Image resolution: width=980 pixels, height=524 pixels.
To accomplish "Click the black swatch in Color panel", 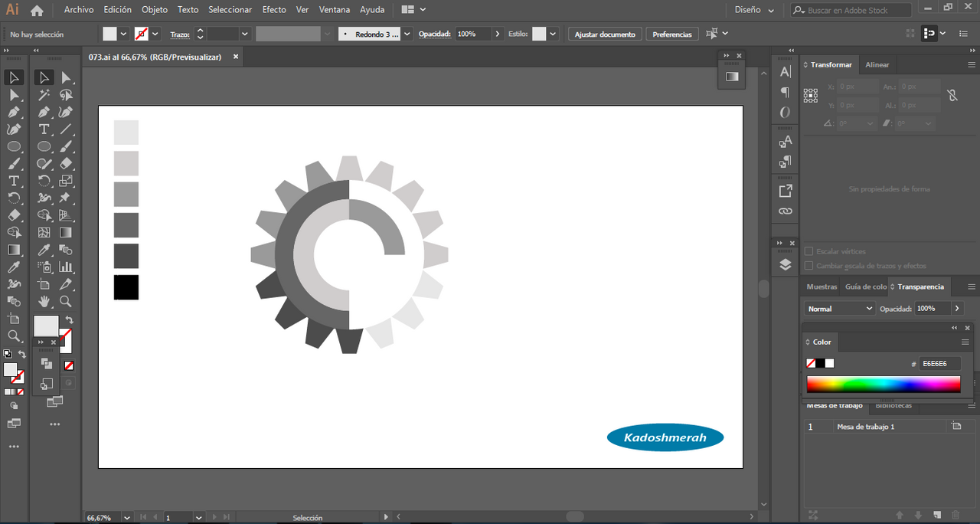I will coord(820,363).
